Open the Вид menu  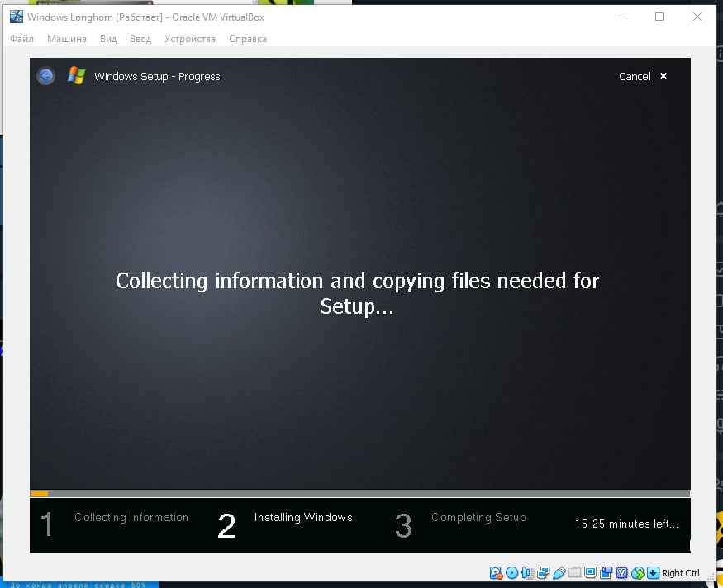pyautogui.click(x=108, y=39)
